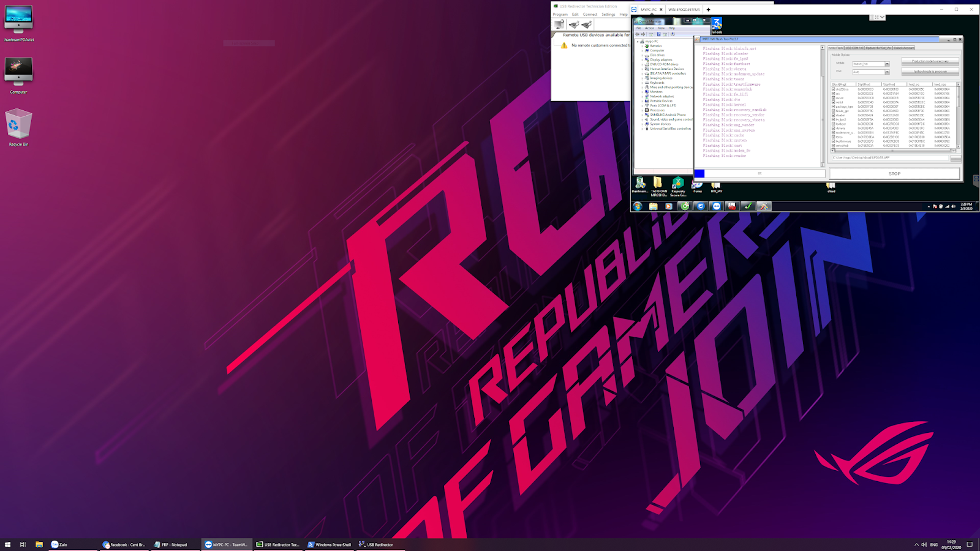Open Kaspersky Secure Connection remote desktop icon

click(678, 187)
